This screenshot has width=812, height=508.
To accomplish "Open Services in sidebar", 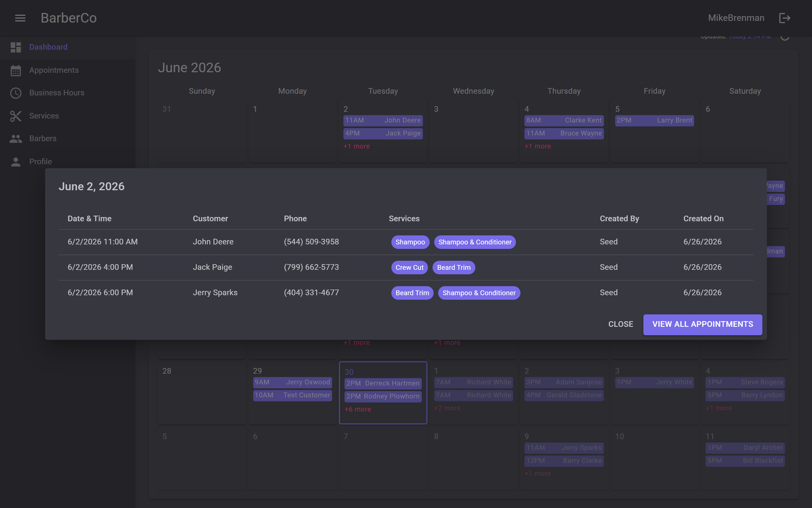I will [67, 116].
